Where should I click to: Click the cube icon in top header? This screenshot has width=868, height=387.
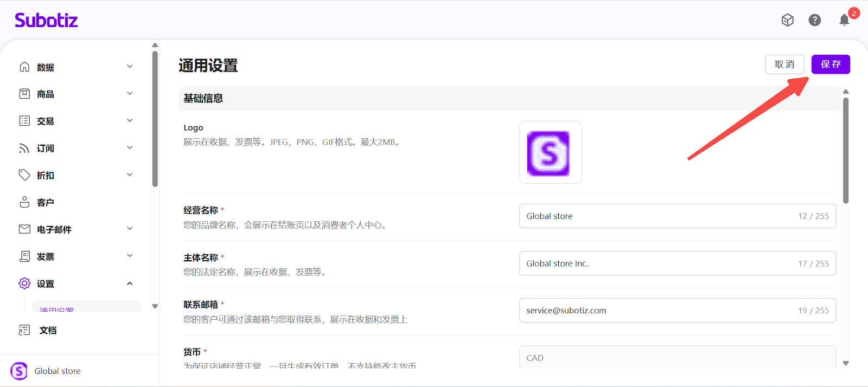[x=787, y=20]
